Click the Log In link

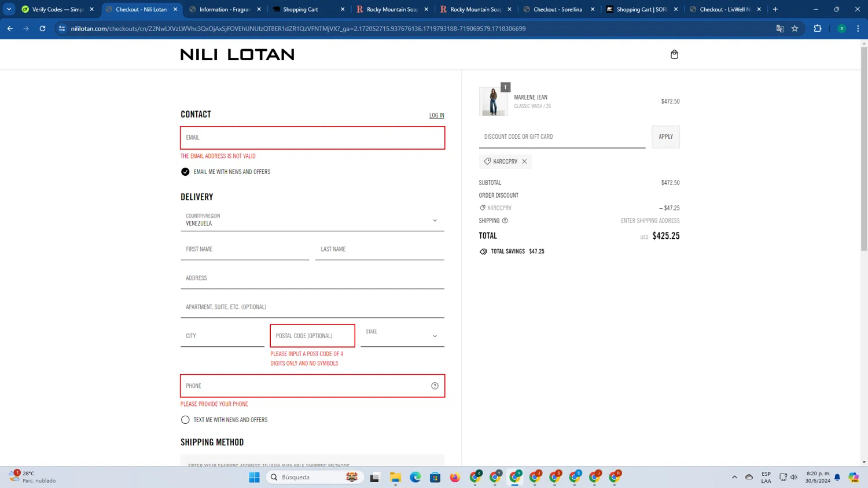coord(437,116)
